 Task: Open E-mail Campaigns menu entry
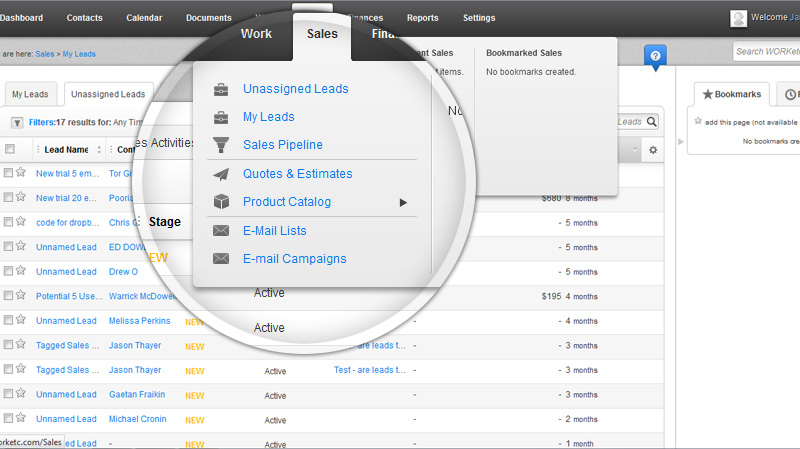point(294,259)
